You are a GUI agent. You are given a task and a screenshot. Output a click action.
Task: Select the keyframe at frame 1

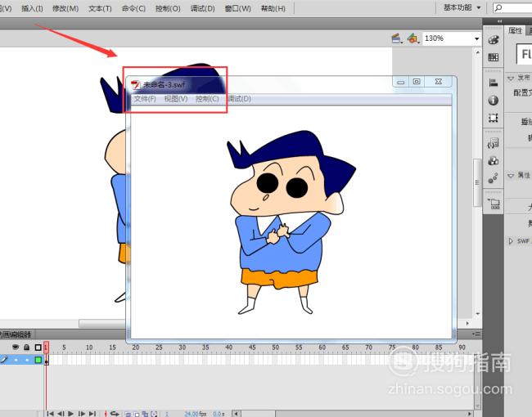[46, 360]
